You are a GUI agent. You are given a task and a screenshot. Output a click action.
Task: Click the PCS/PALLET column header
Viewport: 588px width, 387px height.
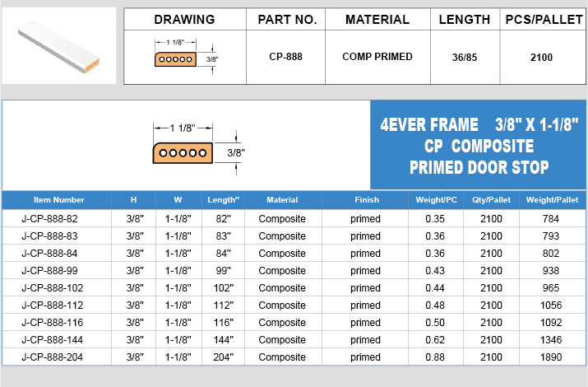click(x=544, y=20)
